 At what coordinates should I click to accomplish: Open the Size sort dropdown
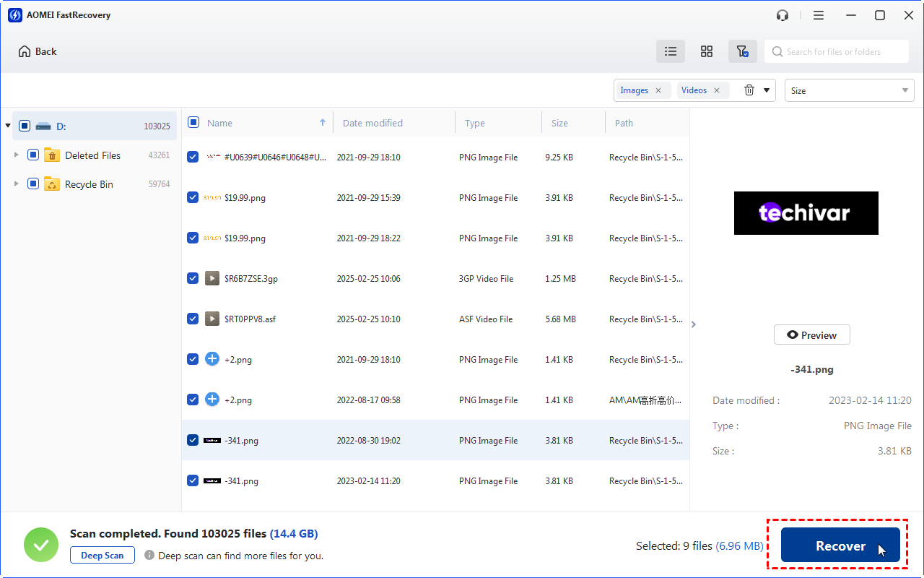[x=849, y=90]
